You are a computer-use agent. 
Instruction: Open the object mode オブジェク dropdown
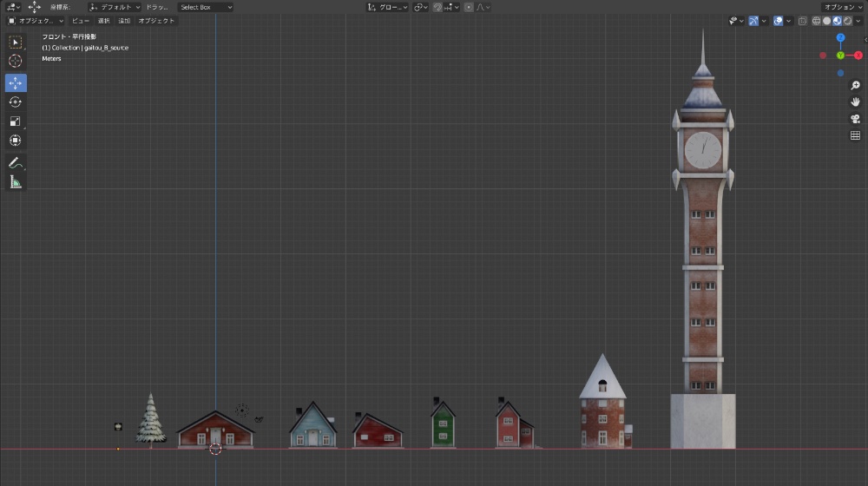35,21
